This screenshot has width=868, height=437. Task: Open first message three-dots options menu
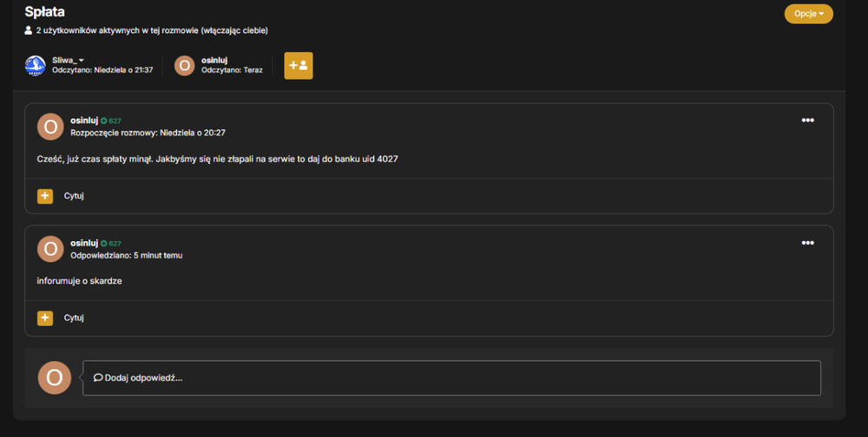pos(807,120)
